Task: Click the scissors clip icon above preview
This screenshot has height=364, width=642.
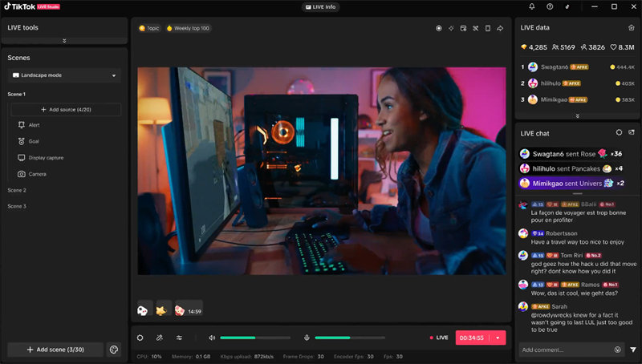Action: point(475,28)
